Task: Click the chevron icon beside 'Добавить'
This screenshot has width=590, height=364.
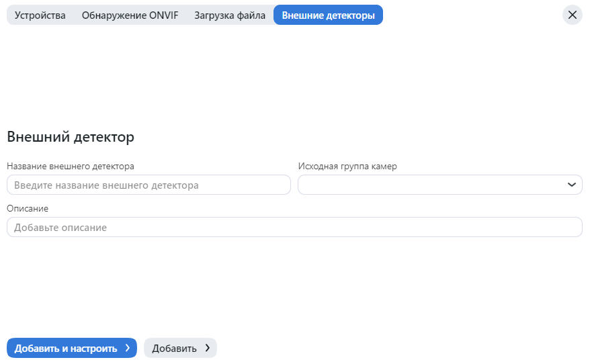Action: click(x=207, y=348)
